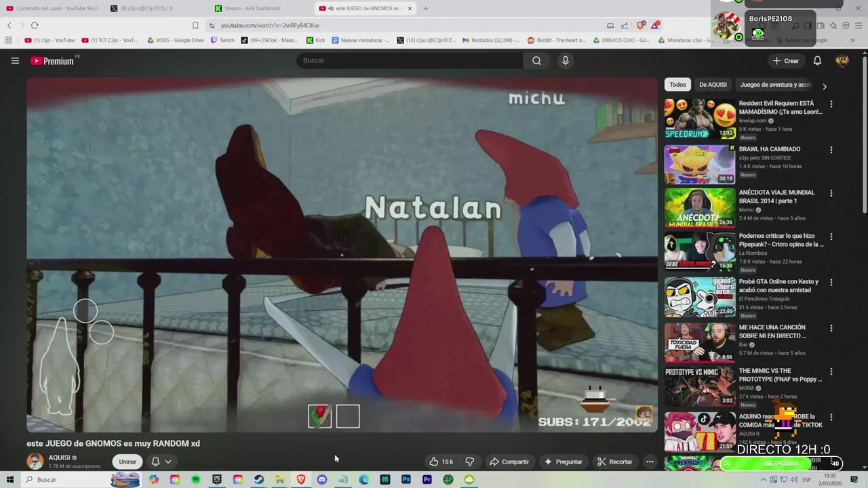868x488 pixels.
Task: Click the Preguntar button
Action: click(x=563, y=462)
